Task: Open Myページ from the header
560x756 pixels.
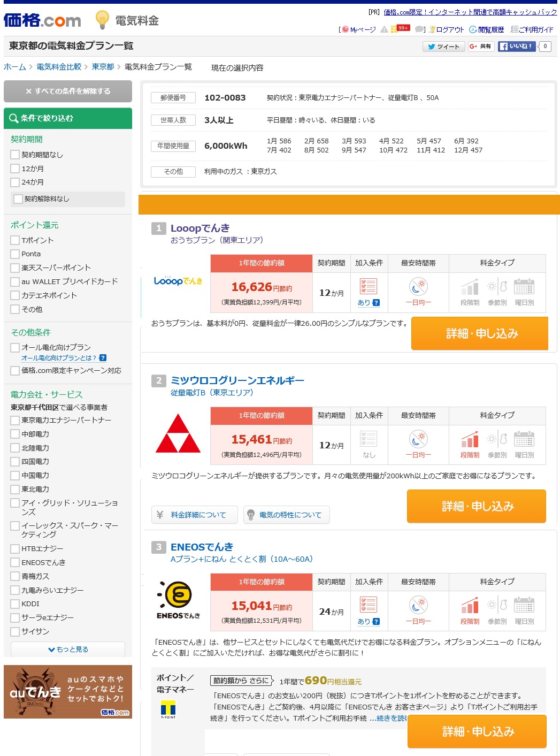Action: (x=359, y=29)
